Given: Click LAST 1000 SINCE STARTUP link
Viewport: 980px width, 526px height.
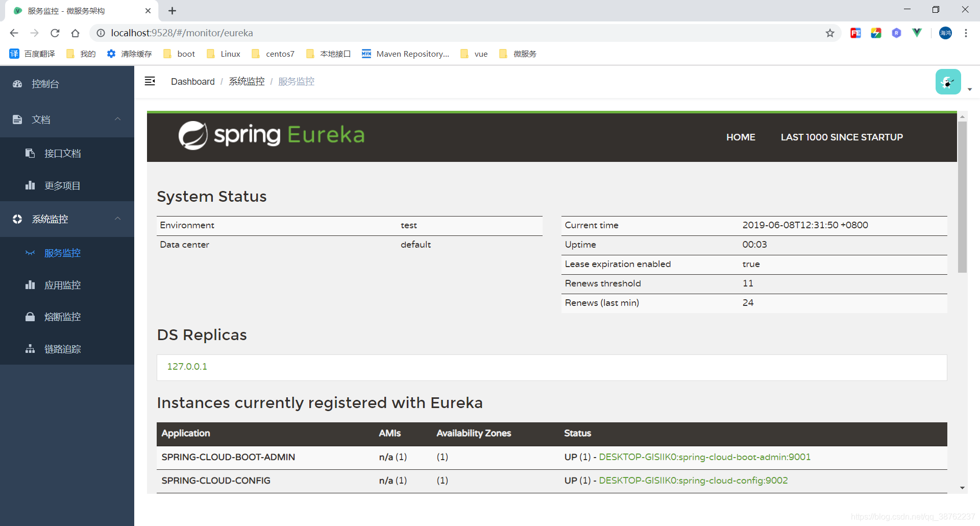Looking at the screenshot, I should 842,137.
